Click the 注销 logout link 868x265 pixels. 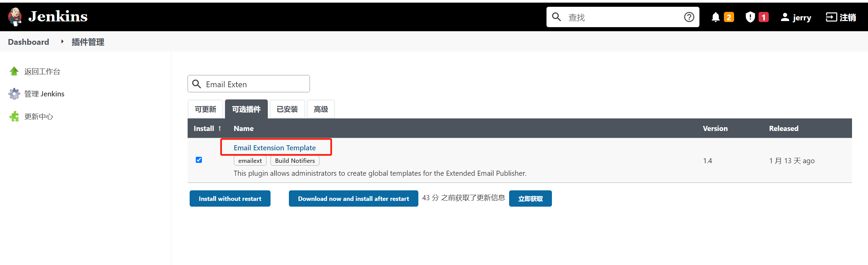[x=848, y=17]
